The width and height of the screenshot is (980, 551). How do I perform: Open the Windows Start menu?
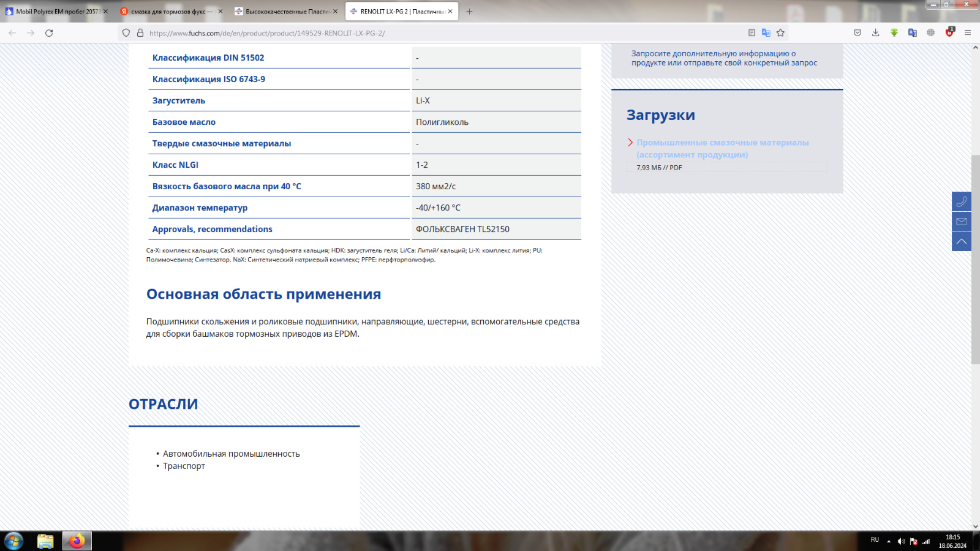[13, 541]
